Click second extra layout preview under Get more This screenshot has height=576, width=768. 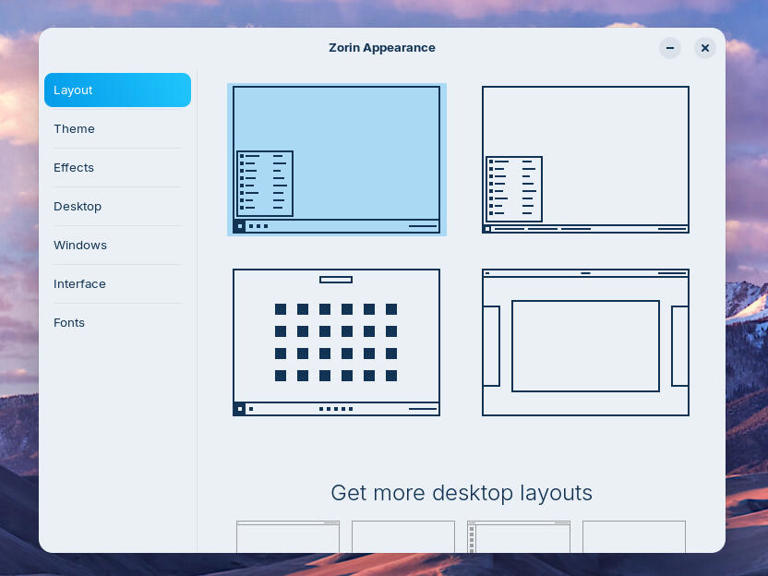point(403,537)
